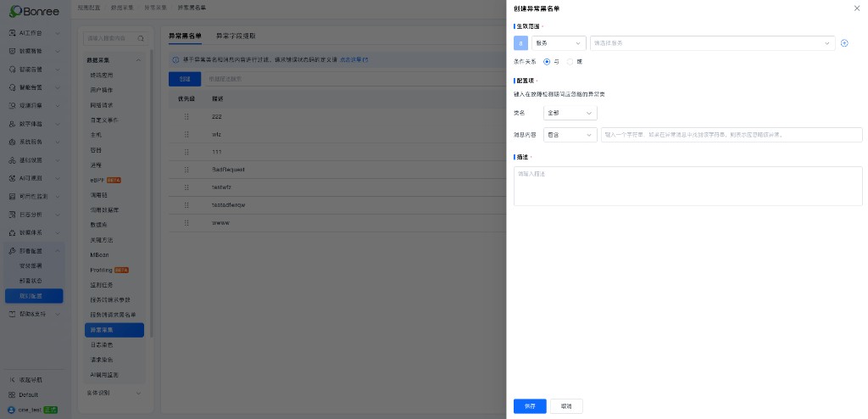Switch to the 异常字段提取 tab

[x=236, y=36]
